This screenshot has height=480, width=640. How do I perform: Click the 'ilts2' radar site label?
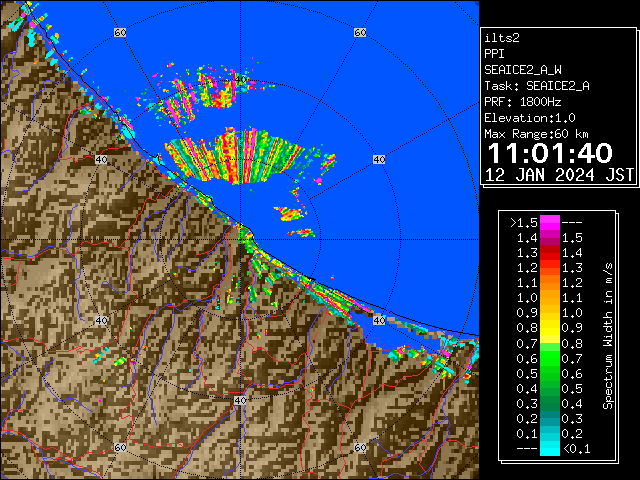click(x=502, y=38)
